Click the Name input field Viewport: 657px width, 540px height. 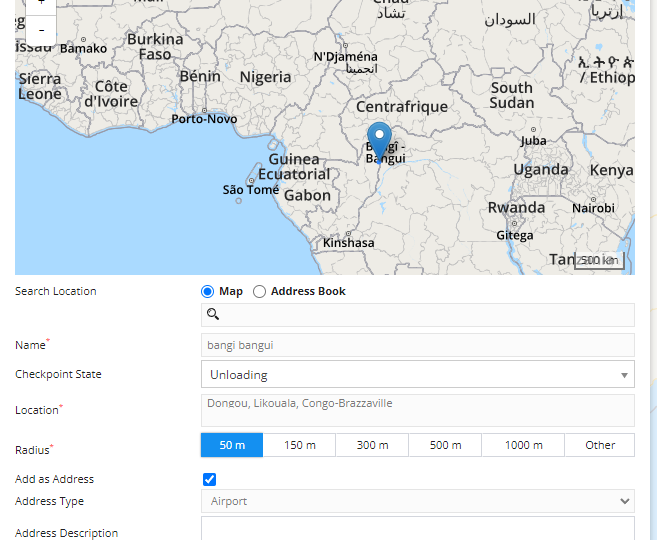[x=417, y=345]
